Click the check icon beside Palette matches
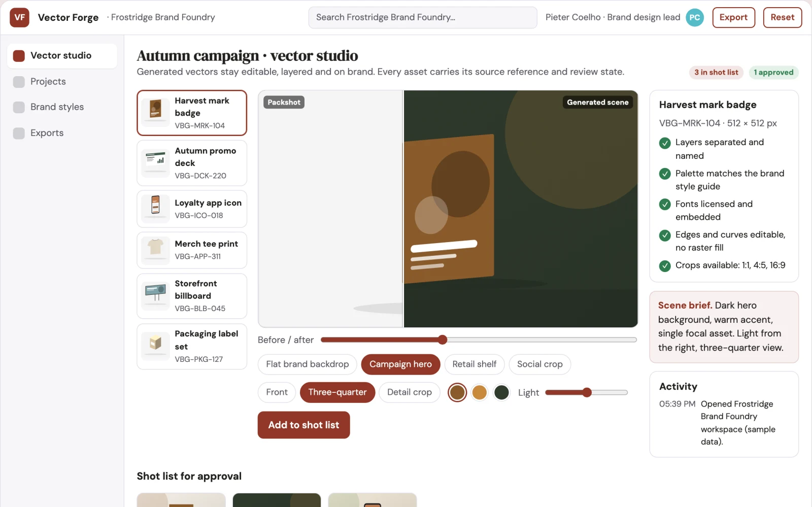The width and height of the screenshot is (812, 507). (x=665, y=174)
